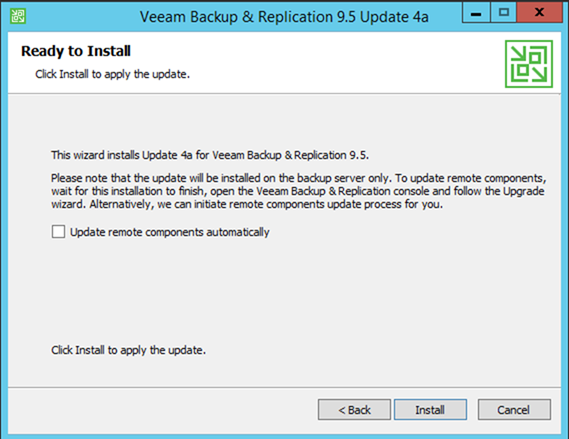The width and height of the screenshot is (569, 439).
Task: Cancel the update wizard
Action: click(x=514, y=410)
